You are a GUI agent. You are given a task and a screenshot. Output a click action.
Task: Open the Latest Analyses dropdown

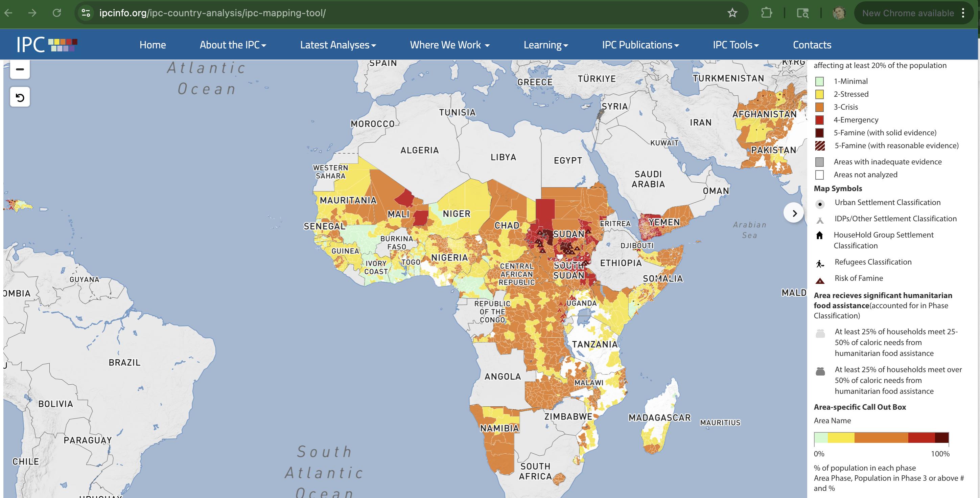(338, 45)
